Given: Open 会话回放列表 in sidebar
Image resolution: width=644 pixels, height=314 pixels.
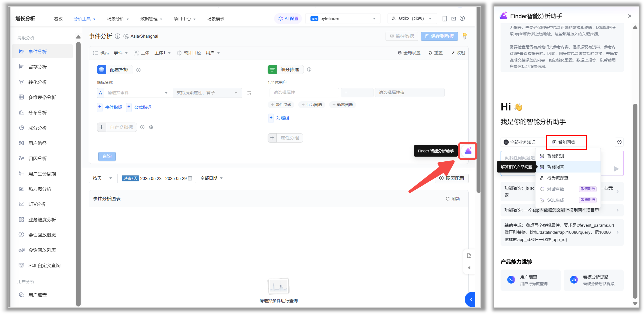Looking at the screenshot, I should (x=42, y=250).
